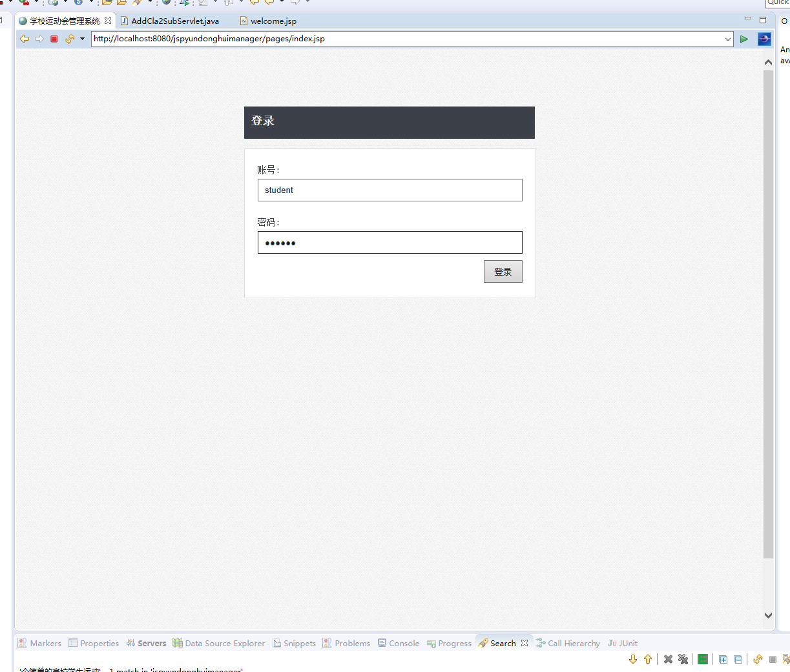
Task: Minimize the editor area
Action: tap(748, 19)
